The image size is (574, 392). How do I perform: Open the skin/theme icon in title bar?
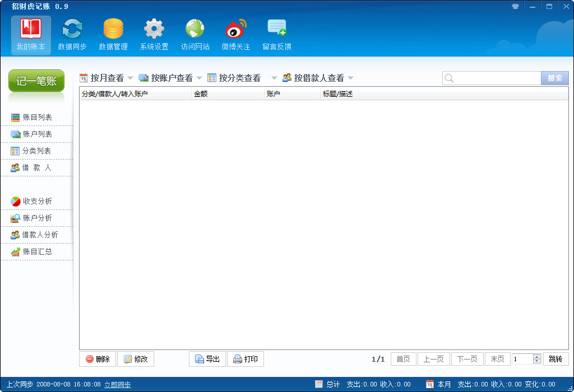[x=516, y=6]
